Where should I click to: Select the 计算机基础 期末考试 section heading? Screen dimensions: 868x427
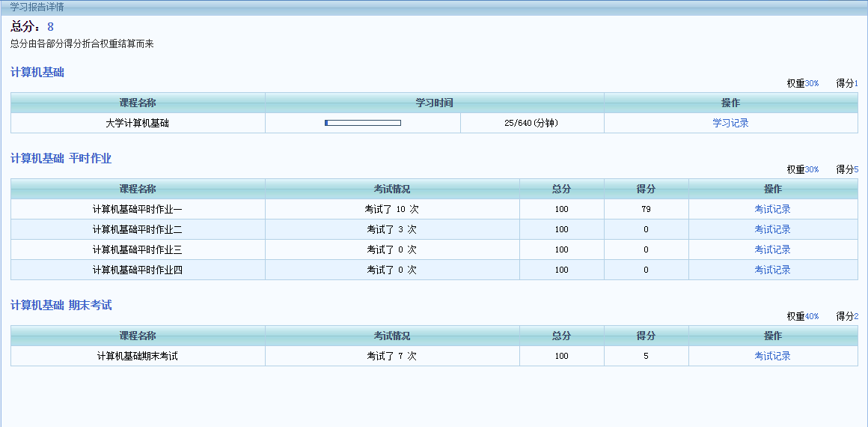click(61, 305)
